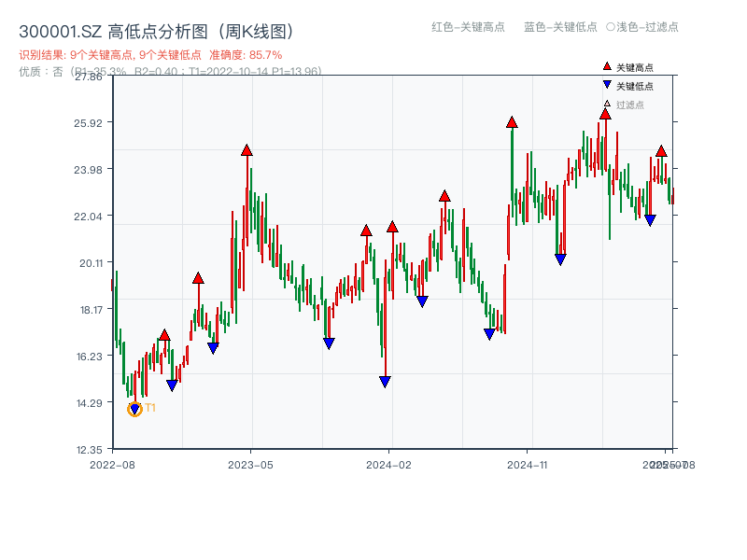Viewport: 747px width, 560px height.
Task: Click the lowest blue triangle near 2024-02
Action: pos(384,379)
